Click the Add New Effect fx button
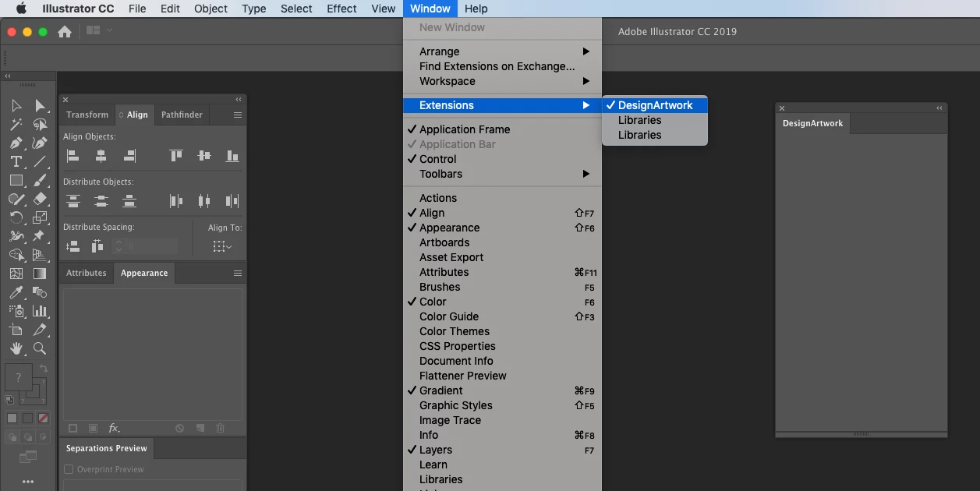The height and width of the screenshot is (491, 980). tap(114, 428)
